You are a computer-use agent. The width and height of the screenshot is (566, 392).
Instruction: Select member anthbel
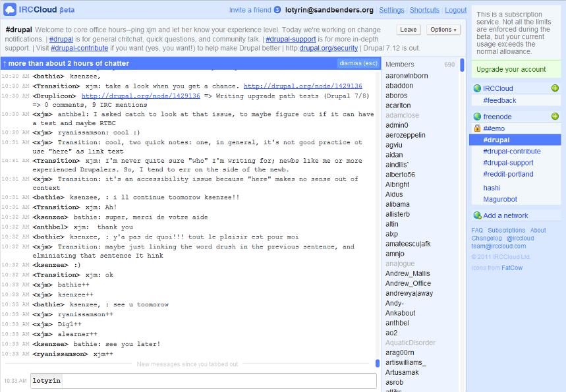[x=397, y=323]
